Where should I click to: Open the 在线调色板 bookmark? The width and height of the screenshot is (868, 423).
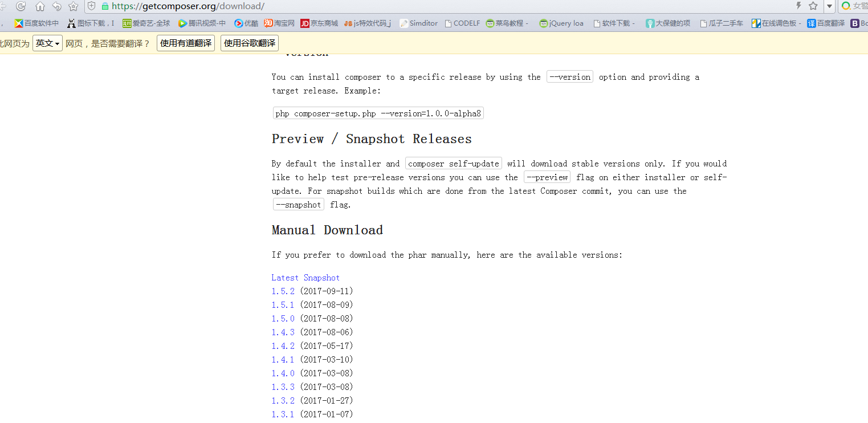(776, 23)
